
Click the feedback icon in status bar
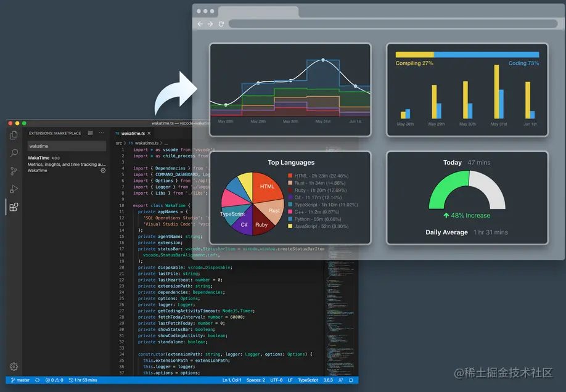click(340, 380)
